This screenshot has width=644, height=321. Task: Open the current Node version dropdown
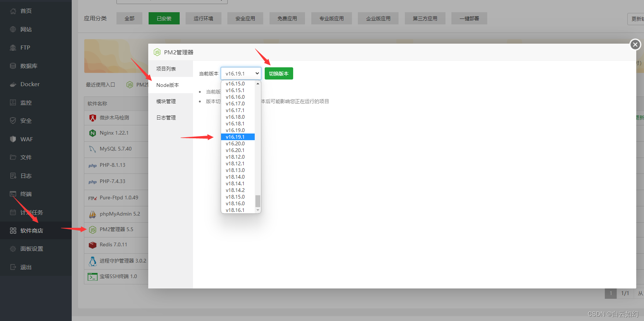coord(241,74)
